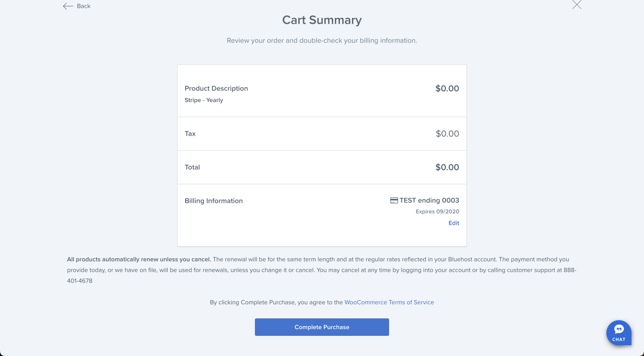
Task: Click the Cart Summary heading
Action: click(322, 20)
